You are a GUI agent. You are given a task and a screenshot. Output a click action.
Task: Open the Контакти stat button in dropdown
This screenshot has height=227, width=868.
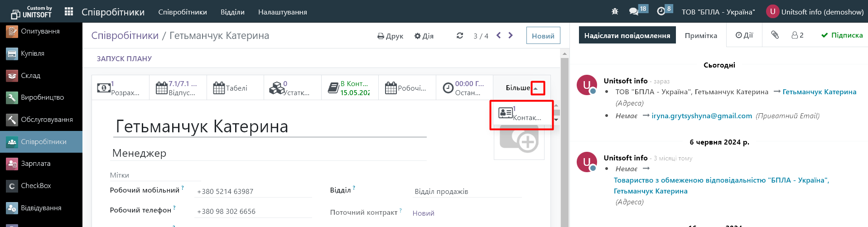[521, 113]
